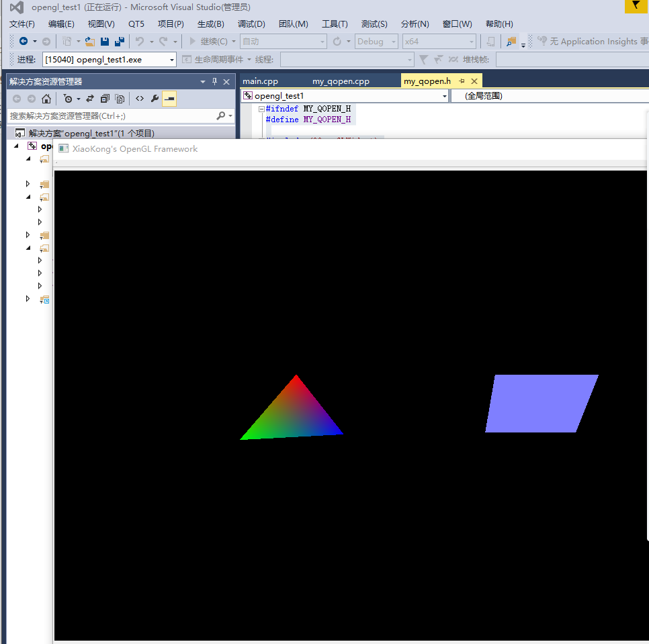Click the View Code angle-brackets icon

(x=140, y=99)
